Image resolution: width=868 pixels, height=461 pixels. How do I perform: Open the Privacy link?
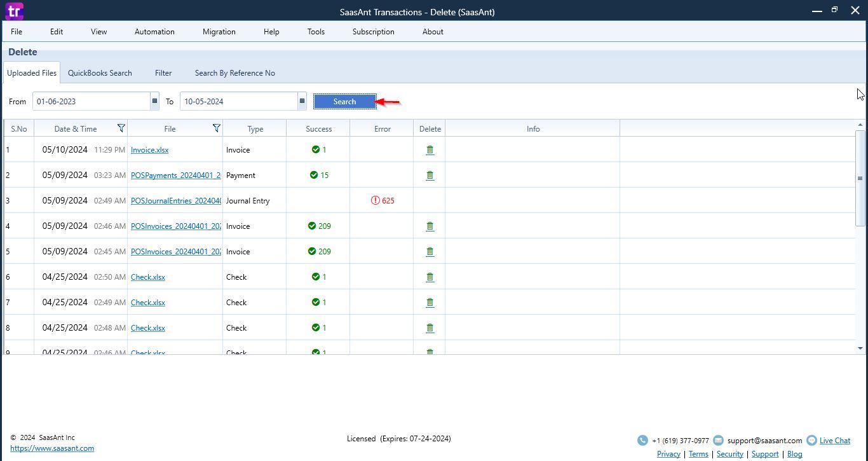(x=668, y=454)
